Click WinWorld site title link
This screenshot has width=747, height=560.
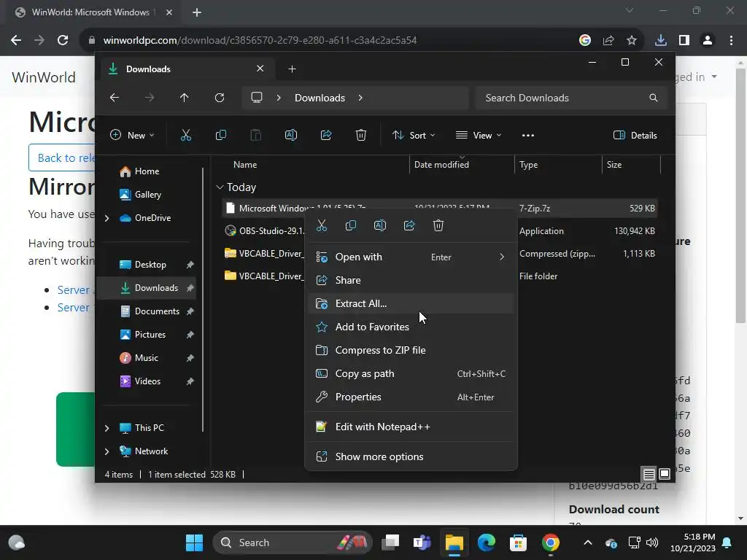[x=43, y=77]
